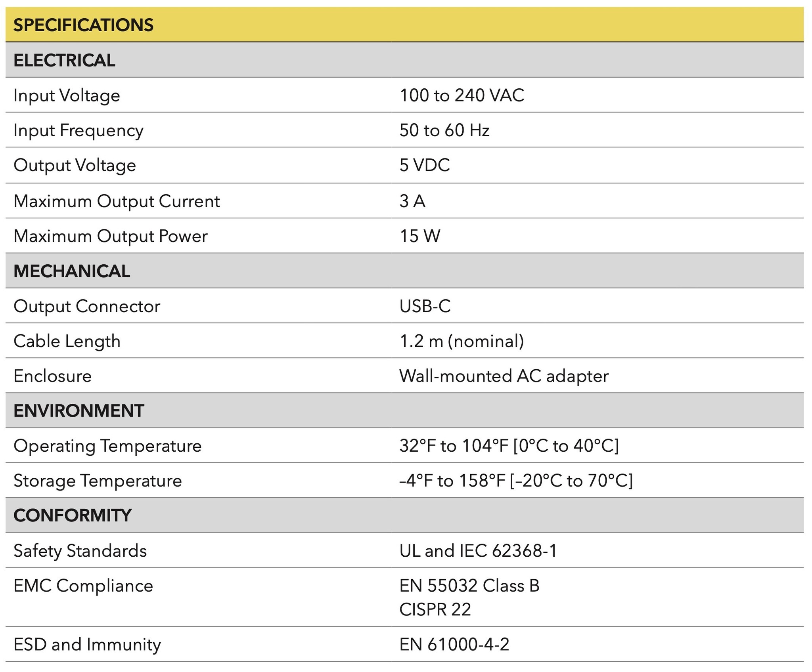
Task: Click the ENVIRONMENT section heading
Action: (x=79, y=410)
